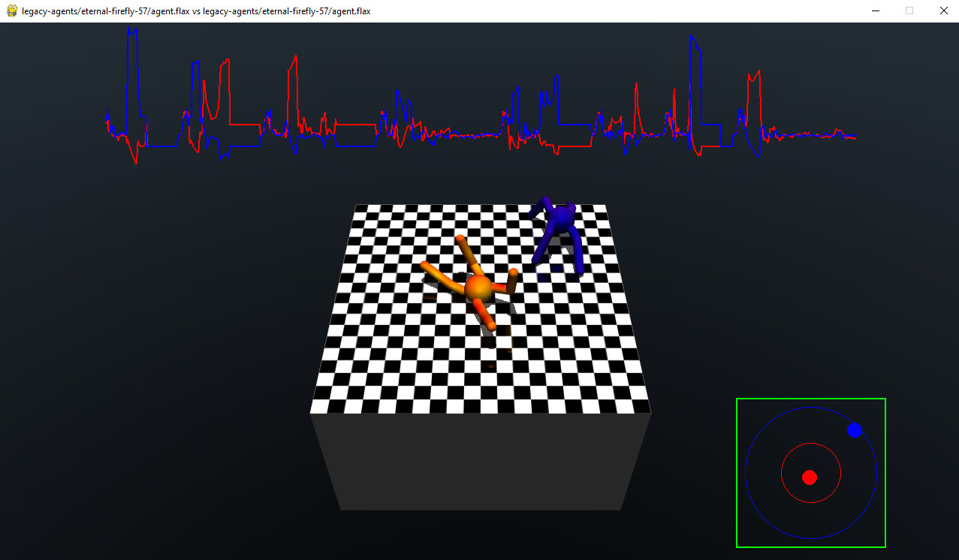Select the blue dot in the minimap

point(854,430)
